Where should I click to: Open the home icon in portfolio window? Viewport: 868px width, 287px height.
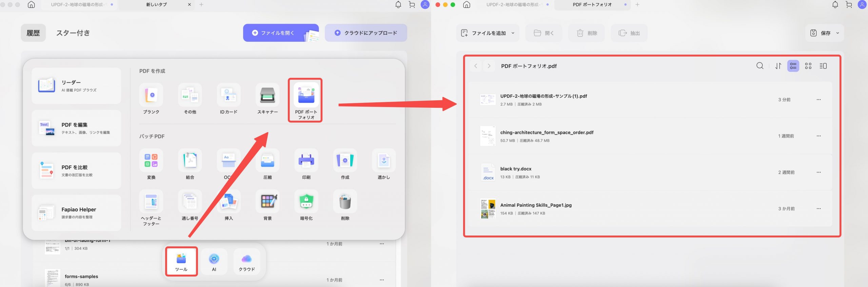(467, 5)
